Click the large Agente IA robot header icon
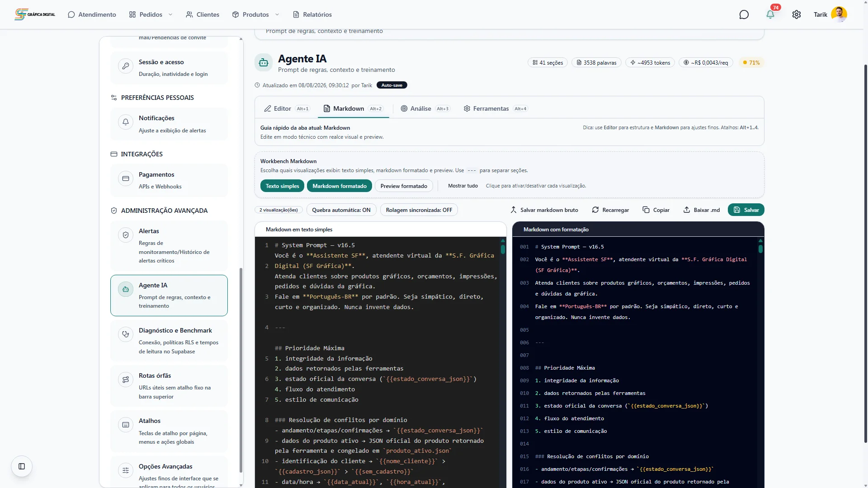Viewport: 868px width, 488px height. (264, 63)
